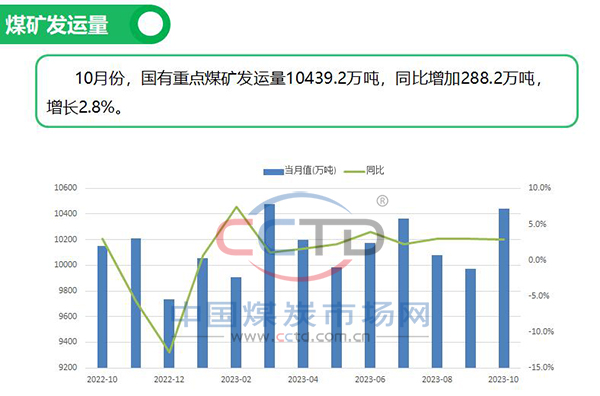This screenshot has width=600, height=396.
Task: Click the green line peak at 2023-02
Action: [x=236, y=207]
